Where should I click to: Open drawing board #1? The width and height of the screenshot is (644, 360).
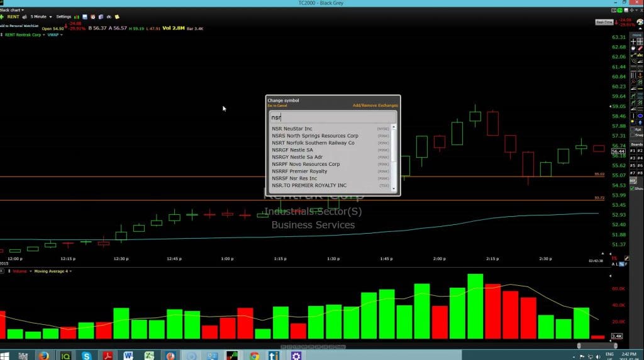point(633,151)
